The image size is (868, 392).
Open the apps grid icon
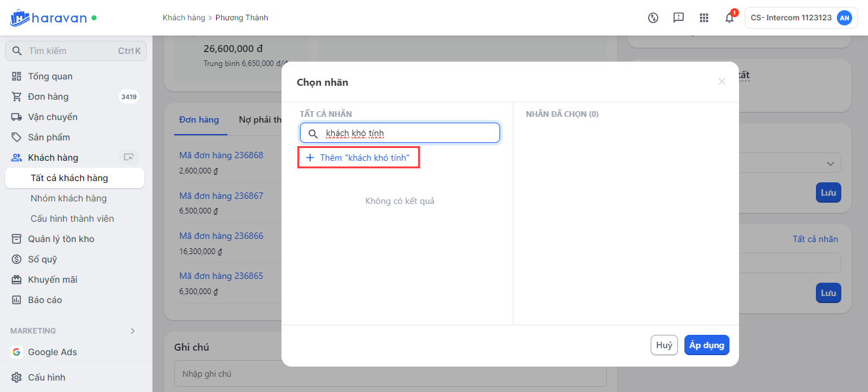tap(704, 18)
